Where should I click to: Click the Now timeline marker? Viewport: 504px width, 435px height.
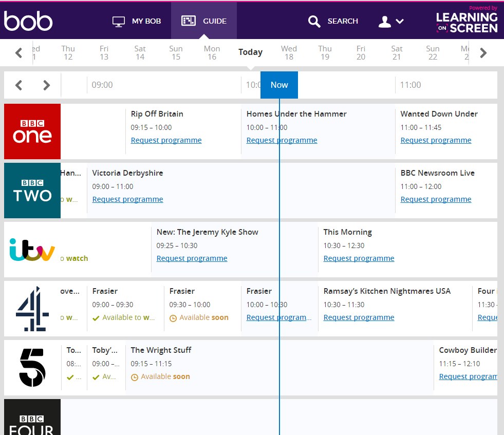pos(279,85)
